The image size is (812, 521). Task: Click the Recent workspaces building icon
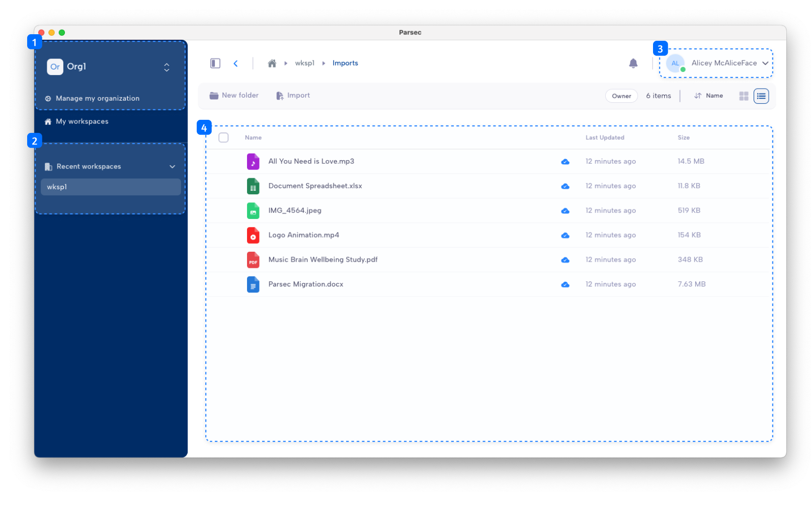pos(48,167)
